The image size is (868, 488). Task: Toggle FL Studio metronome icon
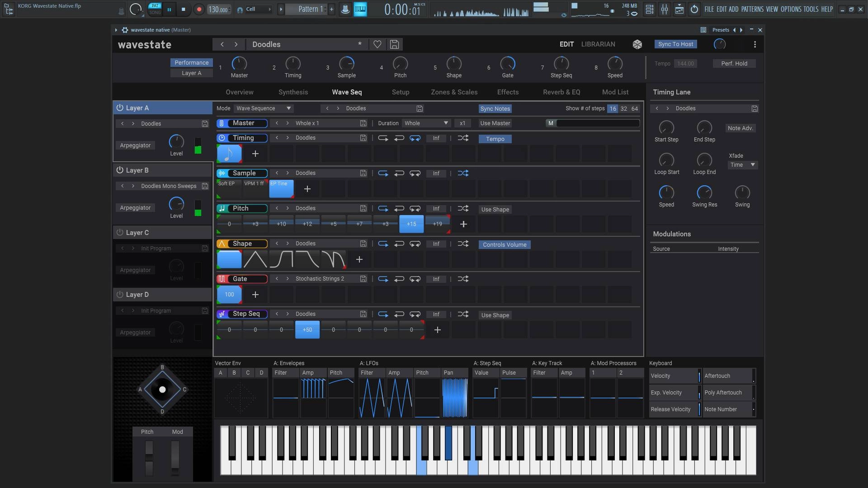click(345, 9)
